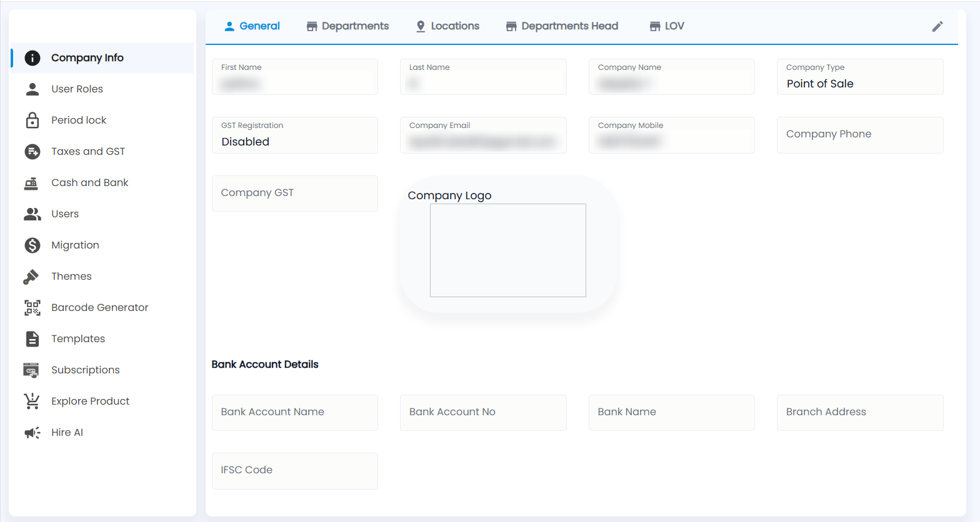This screenshot has width=980, height=522.
Task: Click the Bank Account No field
Action: click(483, 413)
